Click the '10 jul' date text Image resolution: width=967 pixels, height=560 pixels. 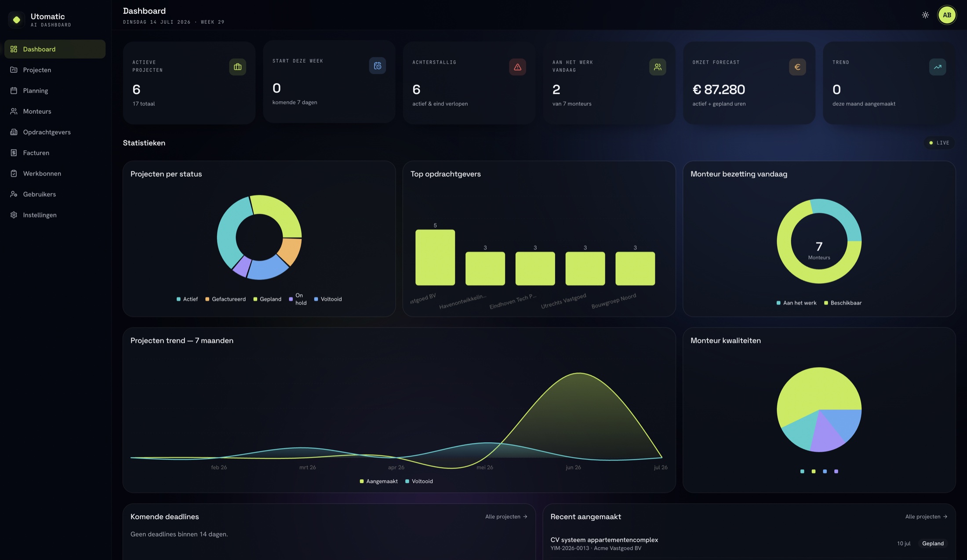904,544
